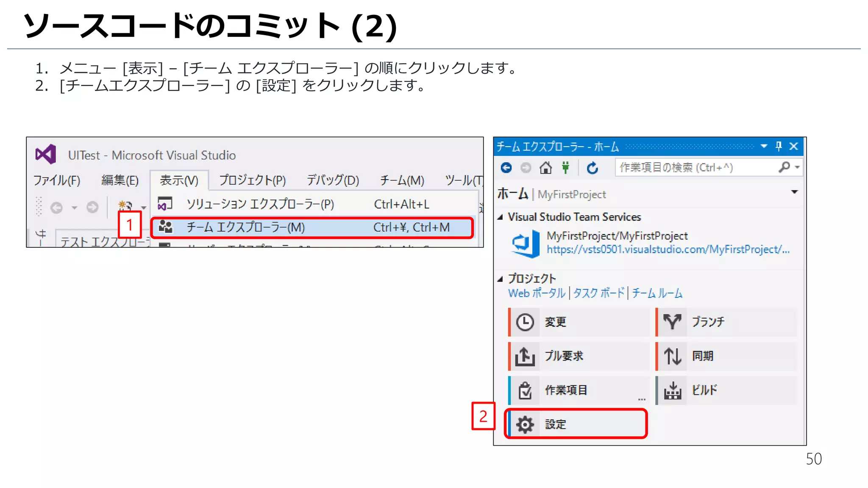This screenshot has width=868, height=488.
Task: Open the プル要求 (Pull Requests) tile
Action: [x=579, y=356]
